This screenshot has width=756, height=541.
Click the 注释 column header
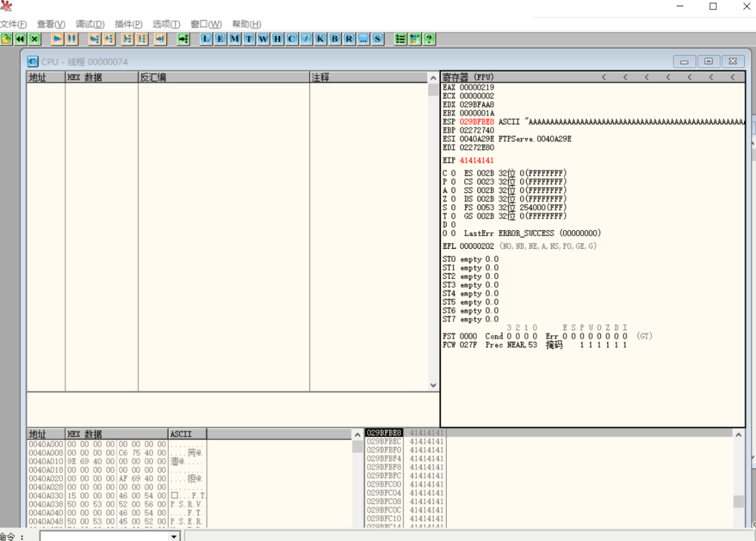(x=369, y=77)
